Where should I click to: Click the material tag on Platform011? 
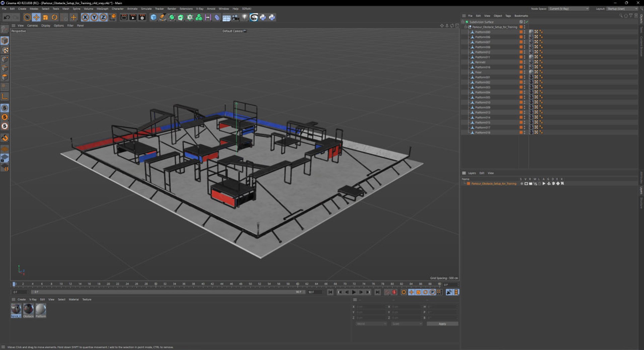pyautogui.click(x=531, y=57)
